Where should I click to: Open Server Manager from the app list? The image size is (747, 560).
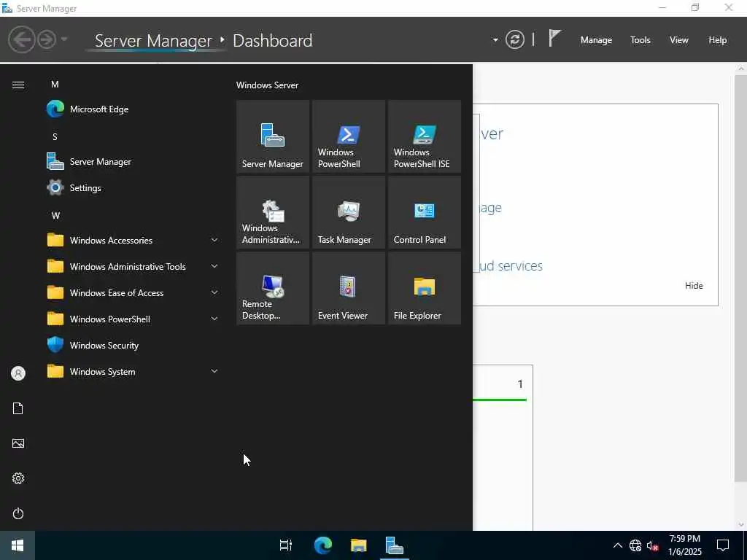coord(133,161)
